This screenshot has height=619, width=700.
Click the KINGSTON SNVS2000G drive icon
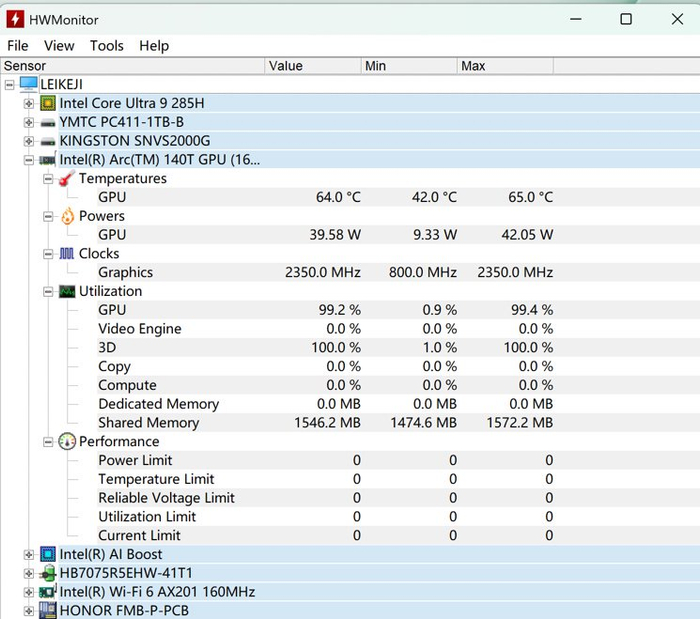(x=48, y=141)
